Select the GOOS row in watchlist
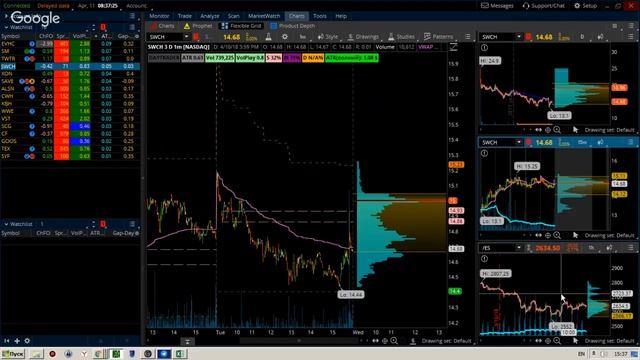Viewport: 640px width, 360px height. (70, 141)
